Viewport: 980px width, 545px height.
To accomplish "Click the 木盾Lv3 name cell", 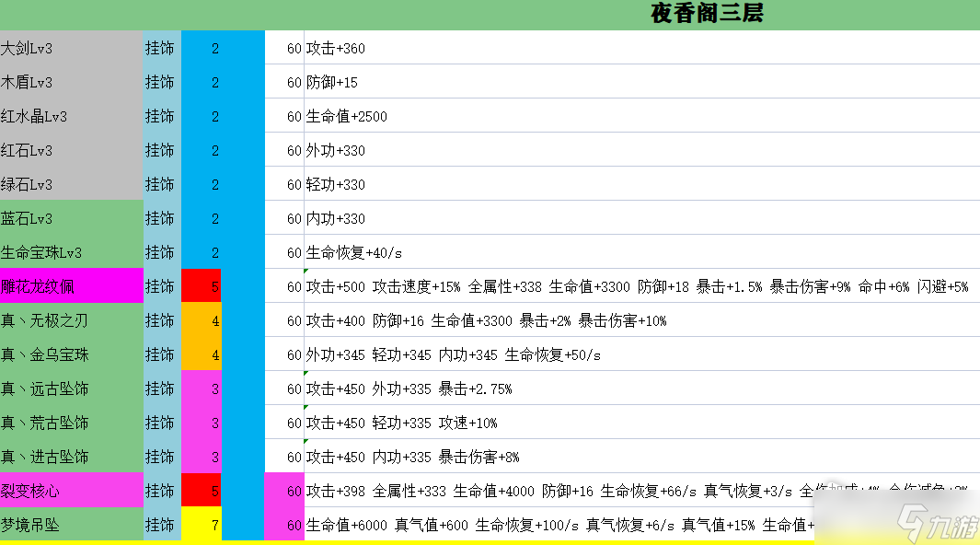I will (71, 82).
